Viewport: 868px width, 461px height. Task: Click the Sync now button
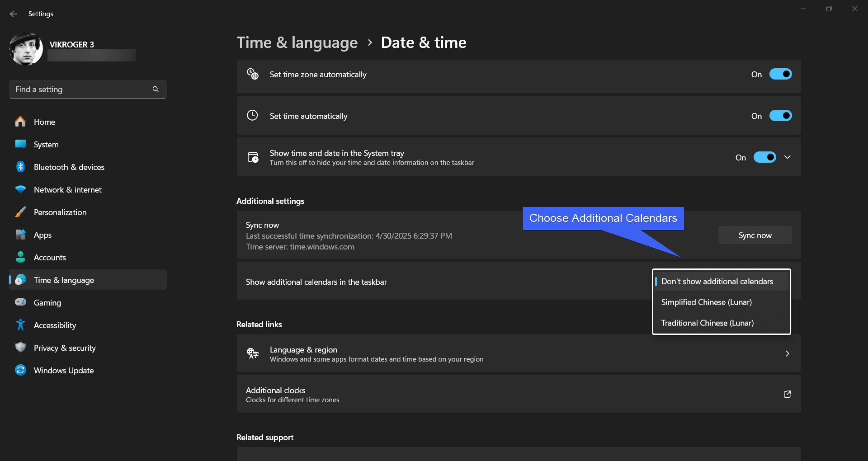(755, 235)
